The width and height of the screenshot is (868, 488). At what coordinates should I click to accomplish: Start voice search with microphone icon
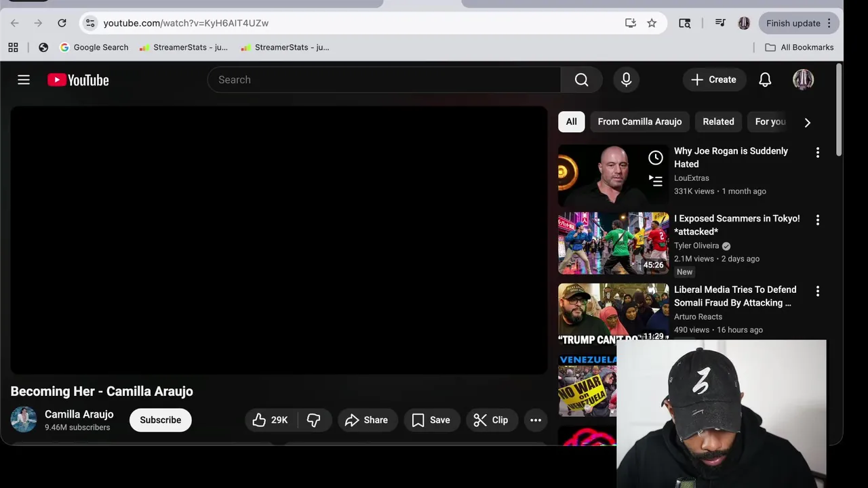(x=626, y=80)
